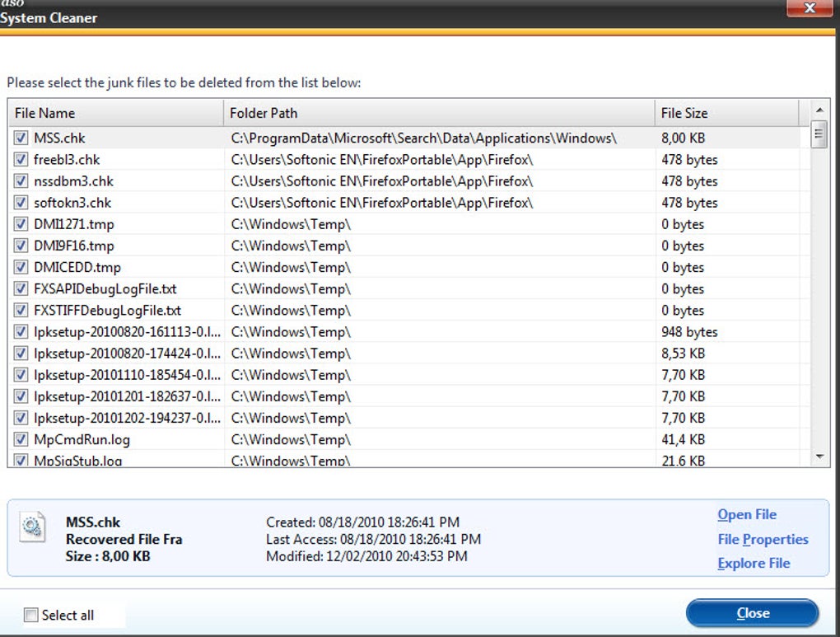Select the FXSAPIDebugLogFile.txt row name
The image size is (840, 637).
point(105,289)
